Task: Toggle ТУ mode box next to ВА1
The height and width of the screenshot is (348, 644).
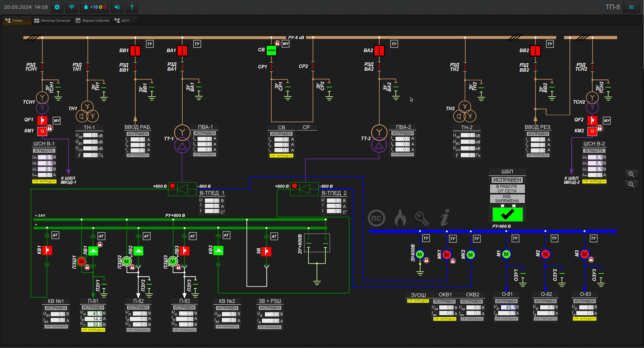Action: click(x=197, y=44)
